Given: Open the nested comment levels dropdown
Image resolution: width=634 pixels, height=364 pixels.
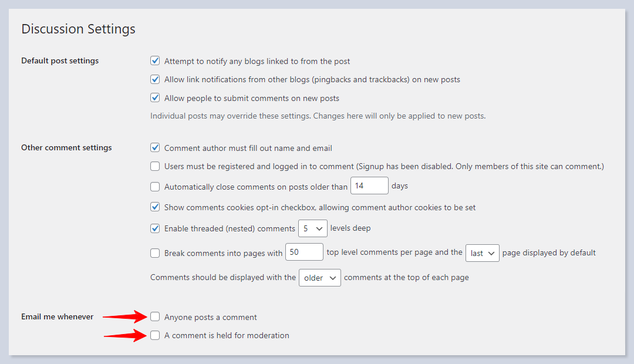Looking at the screenshot, I should tap(312, 228).
